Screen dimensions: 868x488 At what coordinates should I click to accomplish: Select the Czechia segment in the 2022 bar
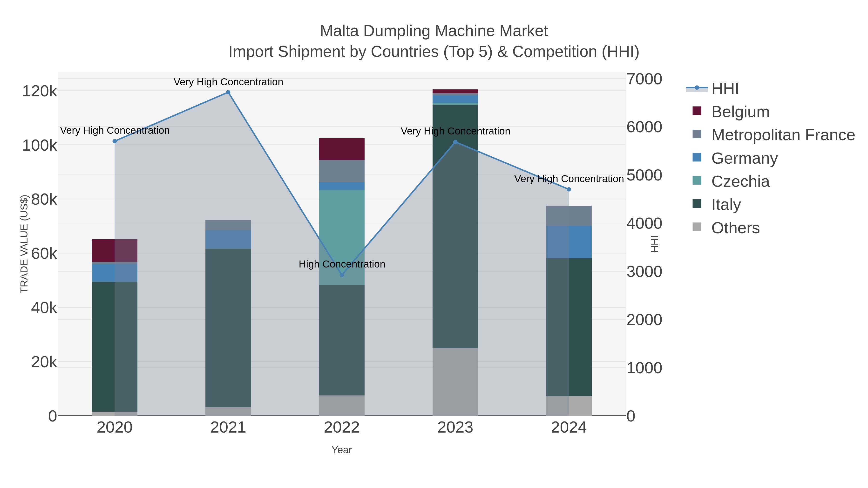pos(342,237)
